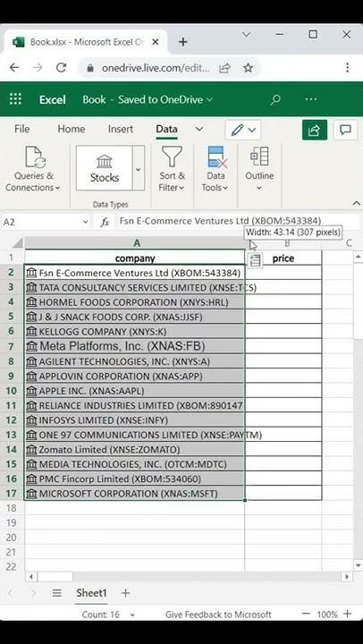Open the Comments speech bubble
The image size is (363, 644).
(x=345, y=131)
